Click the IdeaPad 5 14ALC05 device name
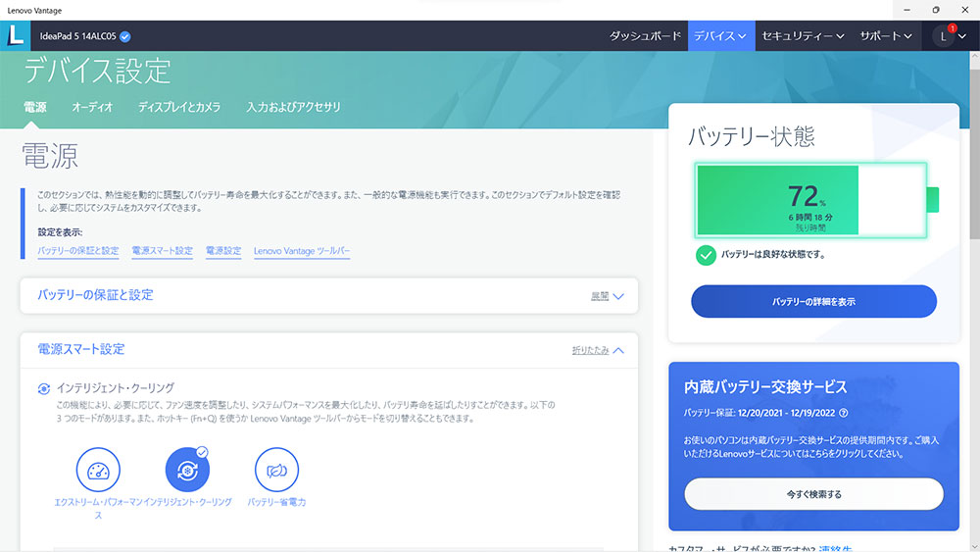Image resolution: width=980 pixels, height=552 pixels. [78, 36]
